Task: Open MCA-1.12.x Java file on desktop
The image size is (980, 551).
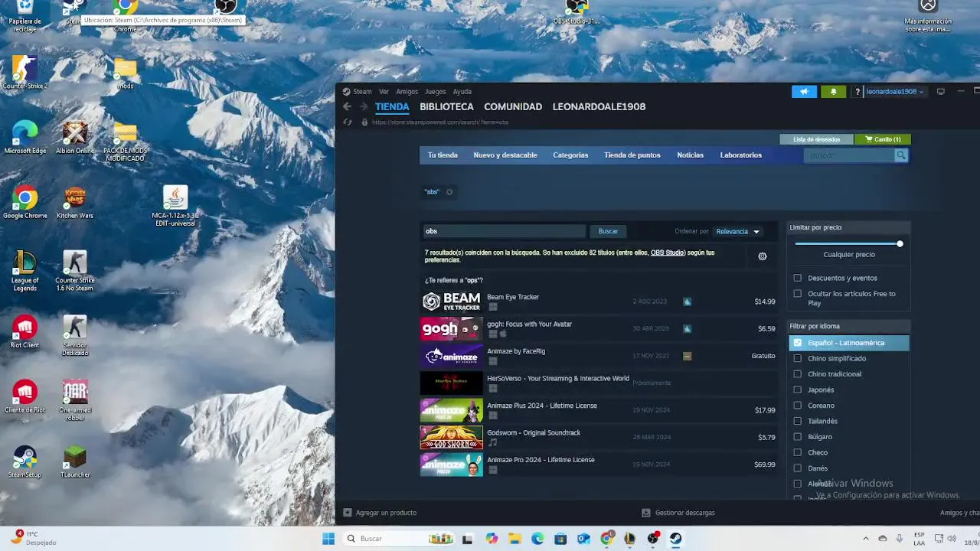Action: pos(175,207)
